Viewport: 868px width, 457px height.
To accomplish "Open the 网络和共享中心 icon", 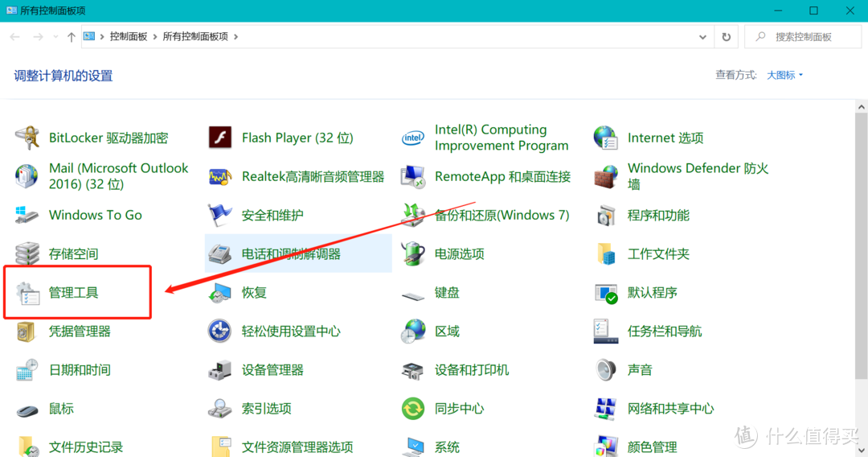I will point(606,408).
